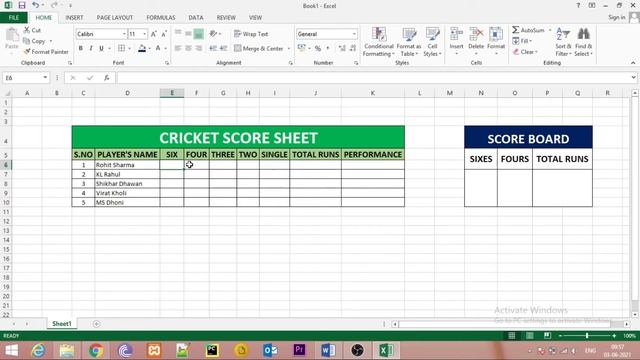
Task: Add a new sheet with the plus button
Action: point(96,324)
